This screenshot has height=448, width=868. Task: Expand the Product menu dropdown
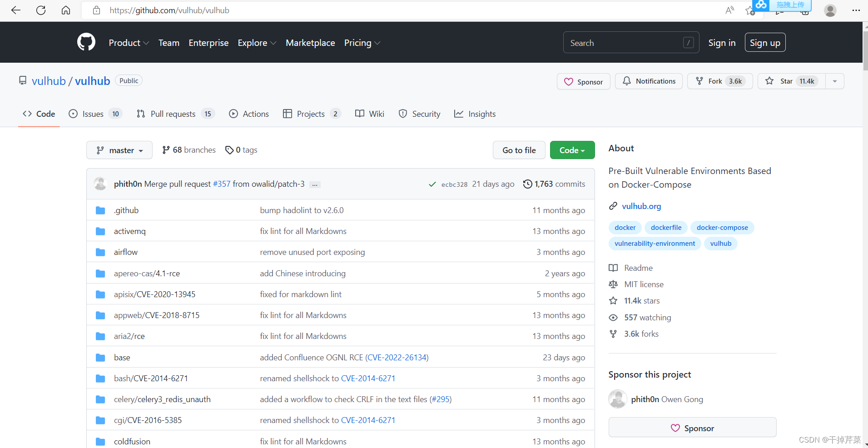pyautogui.click(x=129, y=43)
